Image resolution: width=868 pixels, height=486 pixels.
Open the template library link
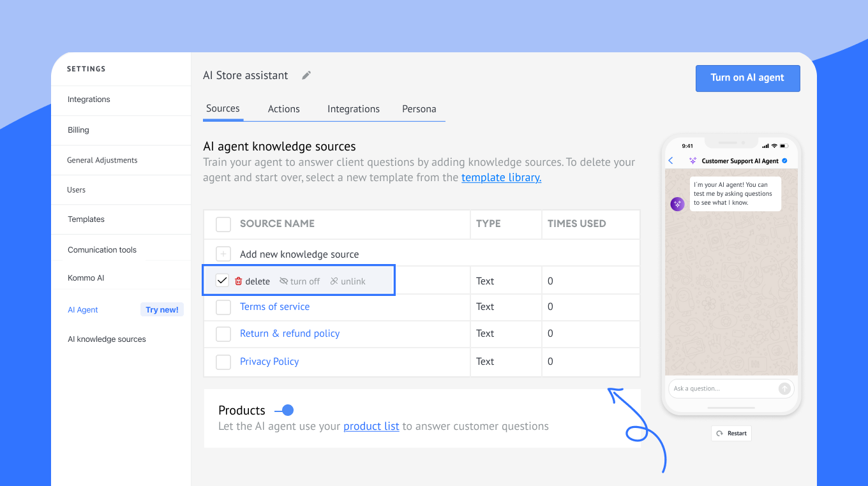(x=502, y=177)
